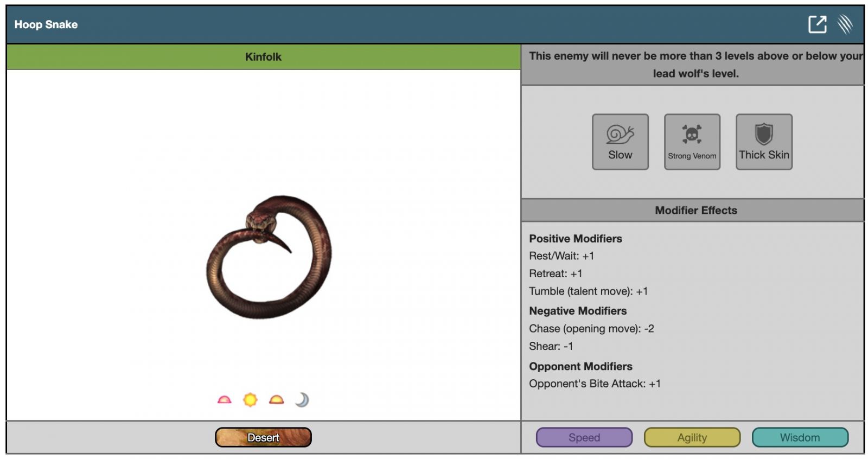The height and width of the screenshot is (459, 868).
Task: Click the orange dusk time icon
Action: [277, 400]
